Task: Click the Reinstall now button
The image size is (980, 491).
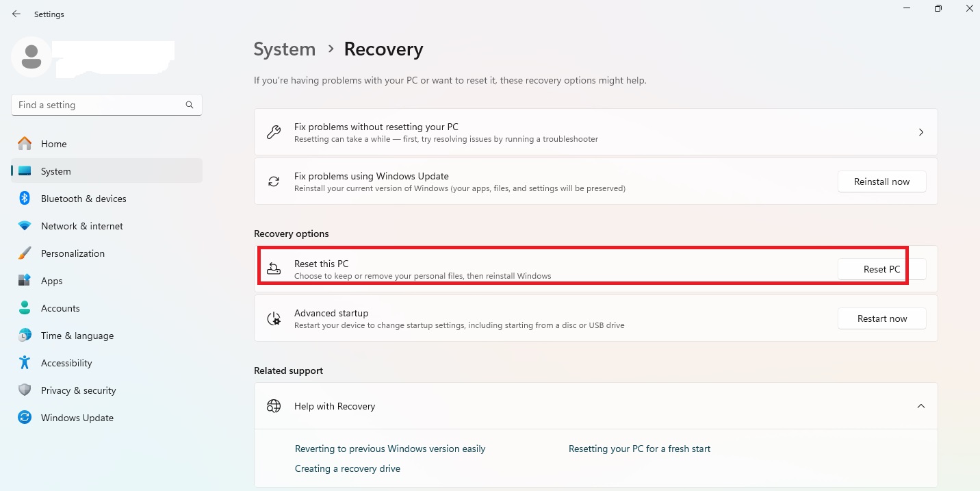Action: pos(882,181)
